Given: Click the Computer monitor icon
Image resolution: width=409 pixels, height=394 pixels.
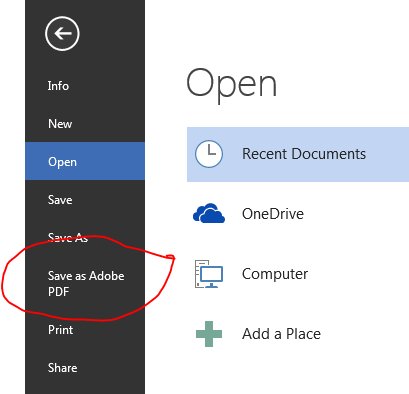Looking at the screenshot, I should coord(209,274).
